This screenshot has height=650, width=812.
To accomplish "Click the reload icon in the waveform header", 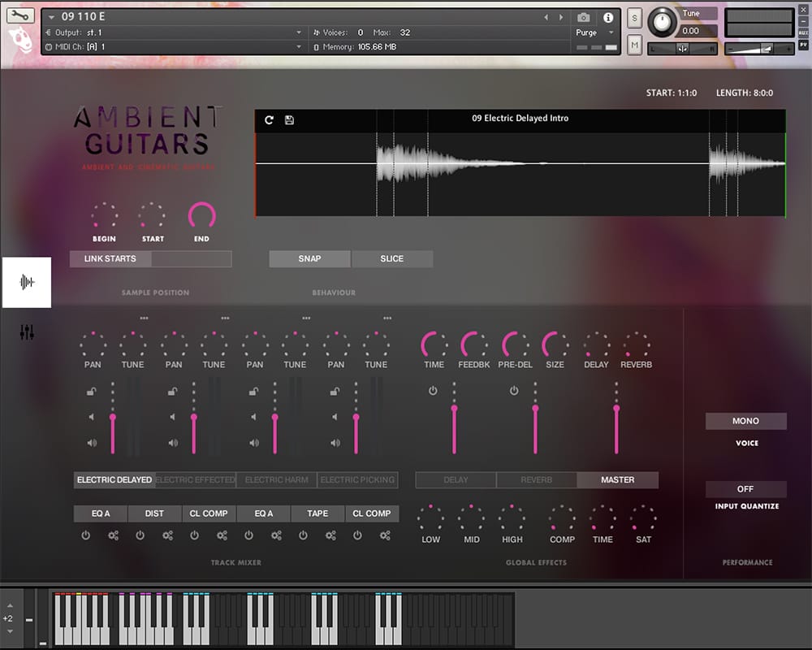I will tap(270, 120).
